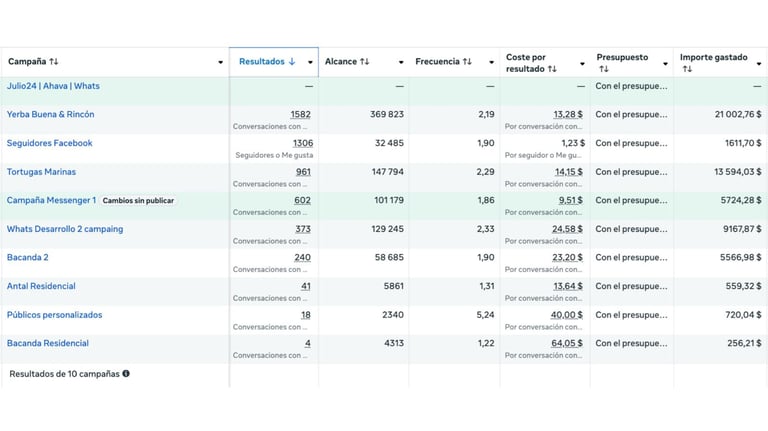The image size is (768, 431).
Task: Click the 64,05 $ cost per result value
Action: click(566, 344)
